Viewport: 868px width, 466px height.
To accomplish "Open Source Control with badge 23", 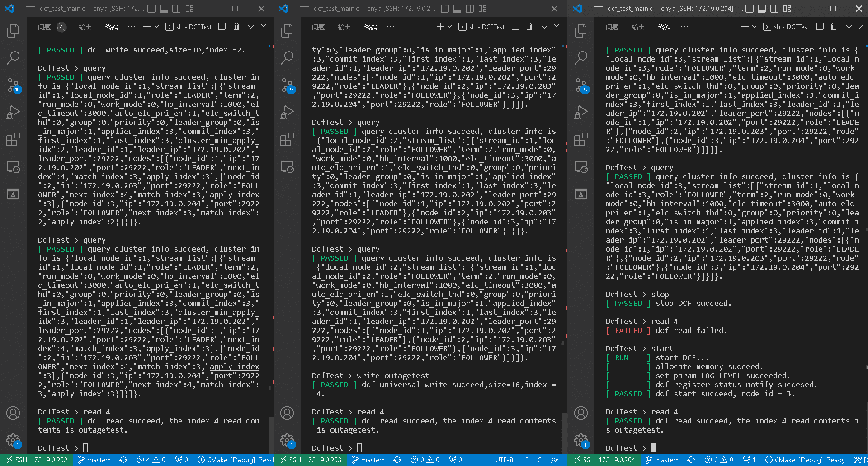I will click(x=288, y=85).
